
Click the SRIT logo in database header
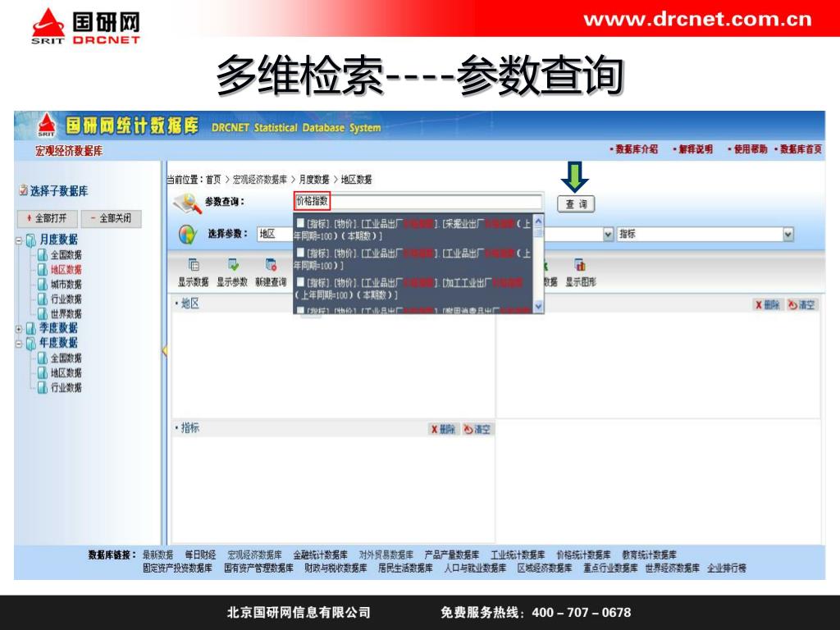point(46,125)
